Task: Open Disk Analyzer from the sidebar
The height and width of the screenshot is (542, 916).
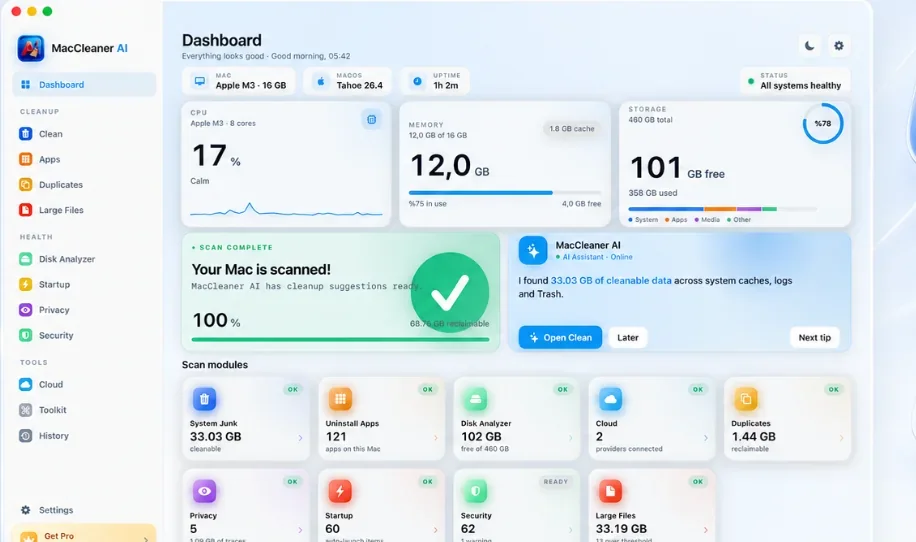Action: coord(84,259)
